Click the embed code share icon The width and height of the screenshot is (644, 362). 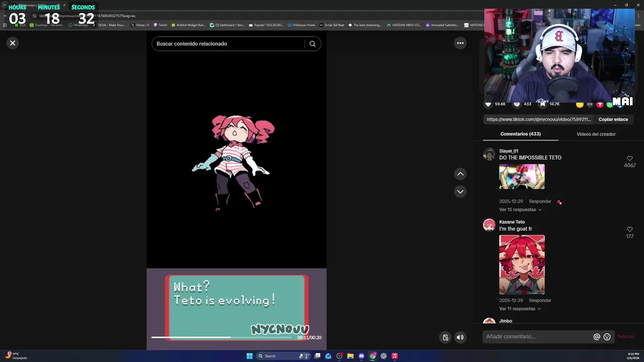[590, 104]
